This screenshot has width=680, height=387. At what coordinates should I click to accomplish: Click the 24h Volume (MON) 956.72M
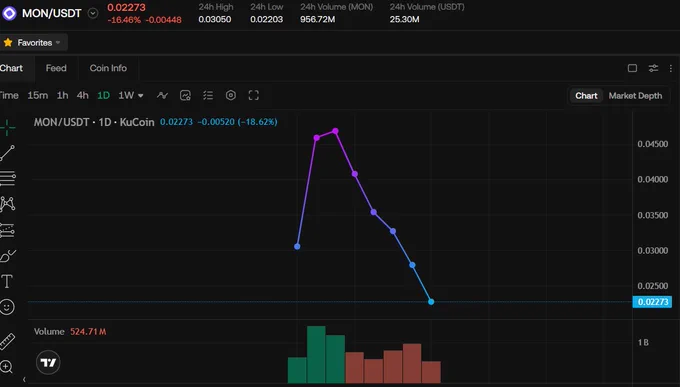pyautogui.click(x=317, y=20)
